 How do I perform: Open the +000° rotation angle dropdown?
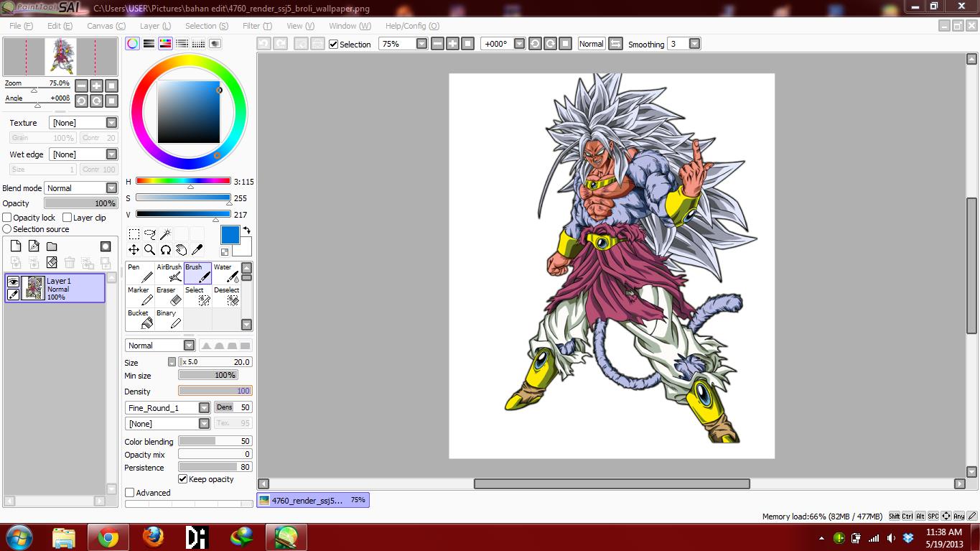(x=519, y=44)
